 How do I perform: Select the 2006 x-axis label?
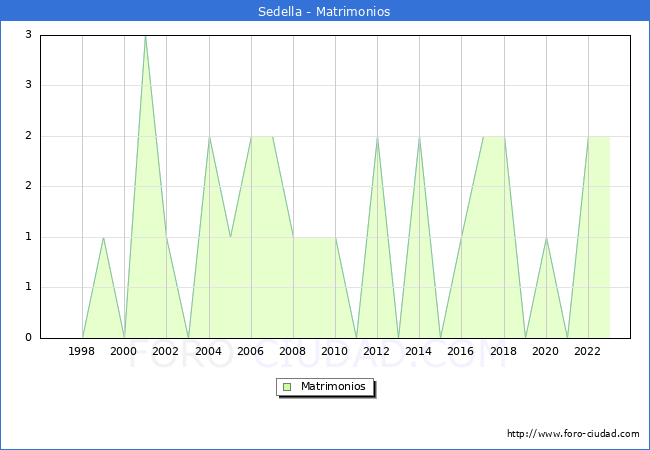click(x=250, y=351)
